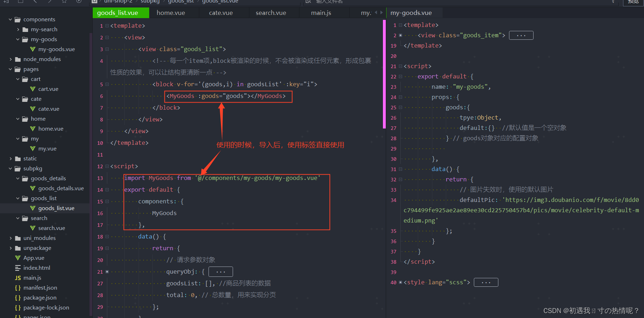Click the folder icon of unpackage
The width and height of the screenshot is (644, 318).
[x=18, y=248]
